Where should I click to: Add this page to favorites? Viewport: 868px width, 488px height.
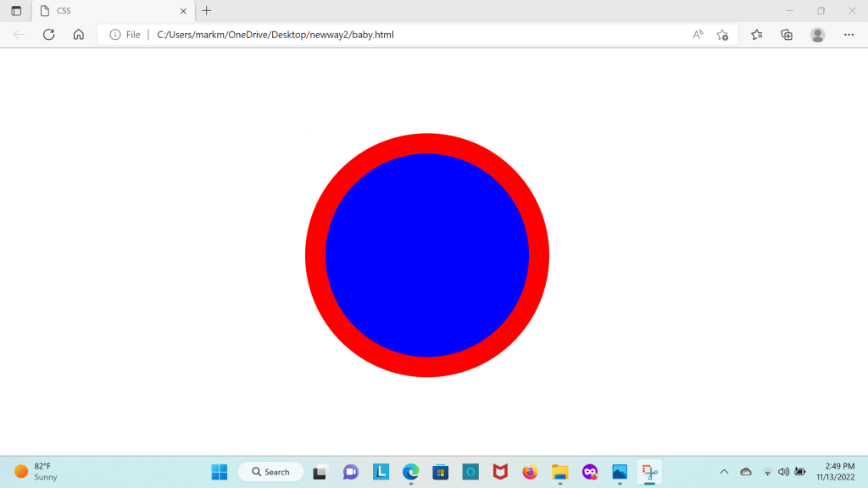point(722,35)
